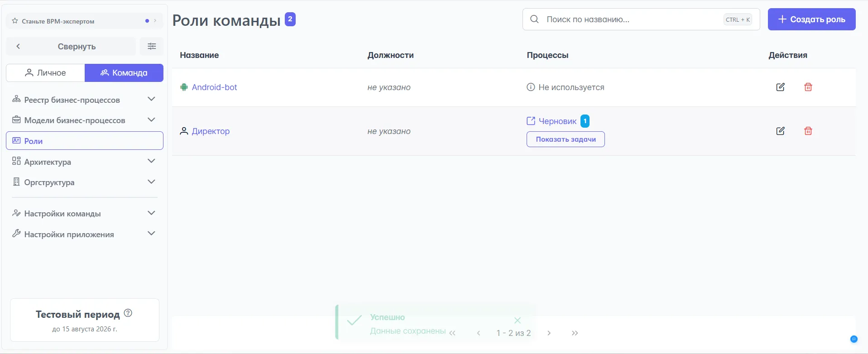Click edit icon for Директор role
Viewport: 868px width, 354px height.
[x=780, y=131]
